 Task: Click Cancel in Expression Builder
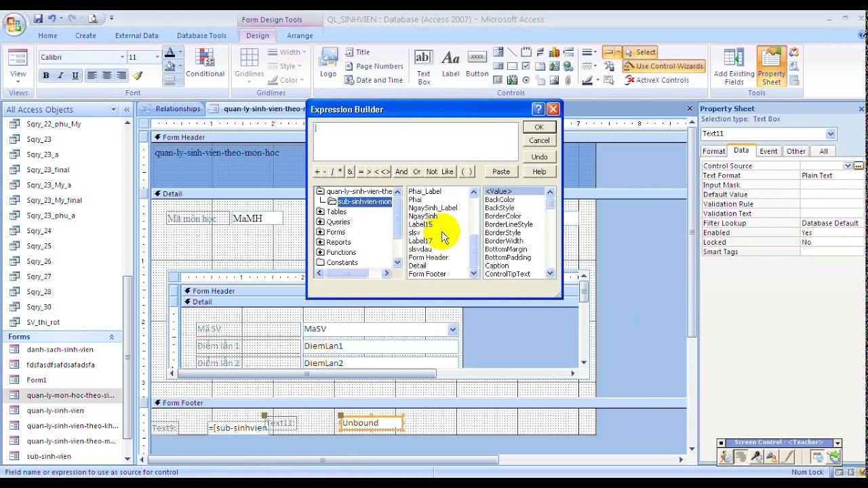[x=539, y=141]
